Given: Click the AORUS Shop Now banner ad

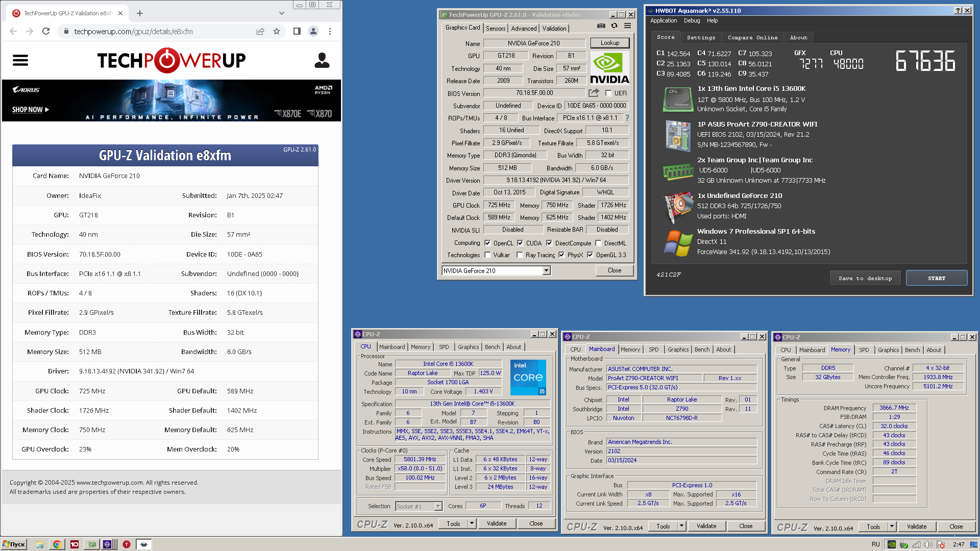Looking at the screenshot, I should click(x=171, y=101).
